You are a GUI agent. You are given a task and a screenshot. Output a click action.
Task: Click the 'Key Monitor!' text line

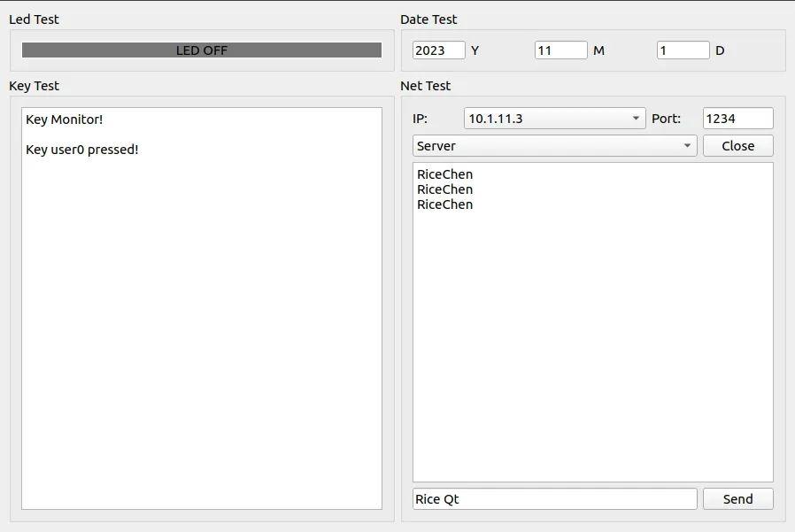[65, 120]
